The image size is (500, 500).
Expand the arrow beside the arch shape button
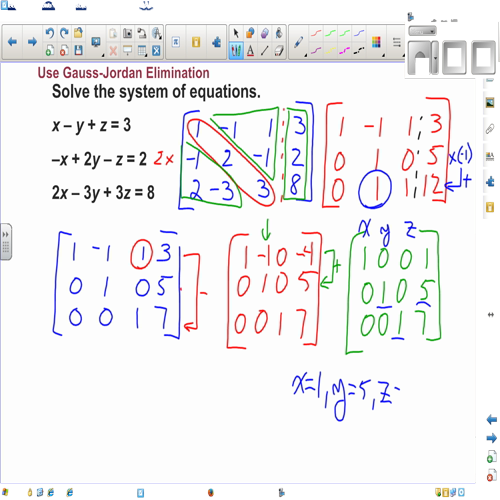(435, 58)
